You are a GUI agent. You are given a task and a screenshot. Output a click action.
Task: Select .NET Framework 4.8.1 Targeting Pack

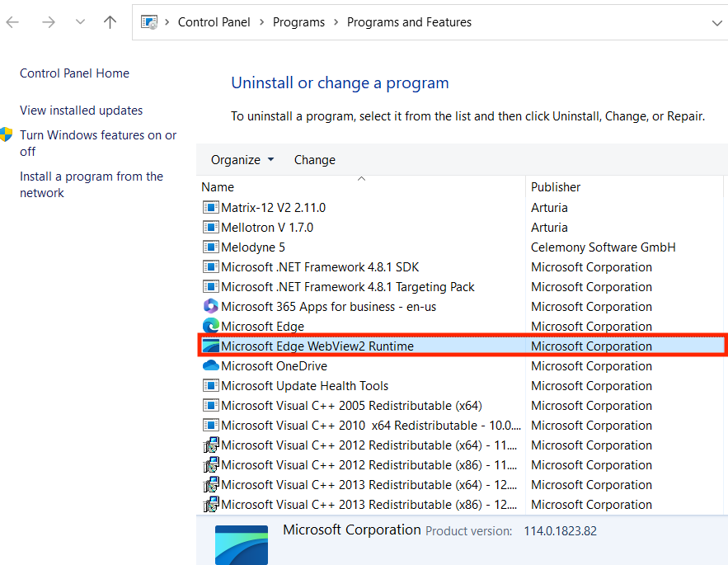(348, 287)
